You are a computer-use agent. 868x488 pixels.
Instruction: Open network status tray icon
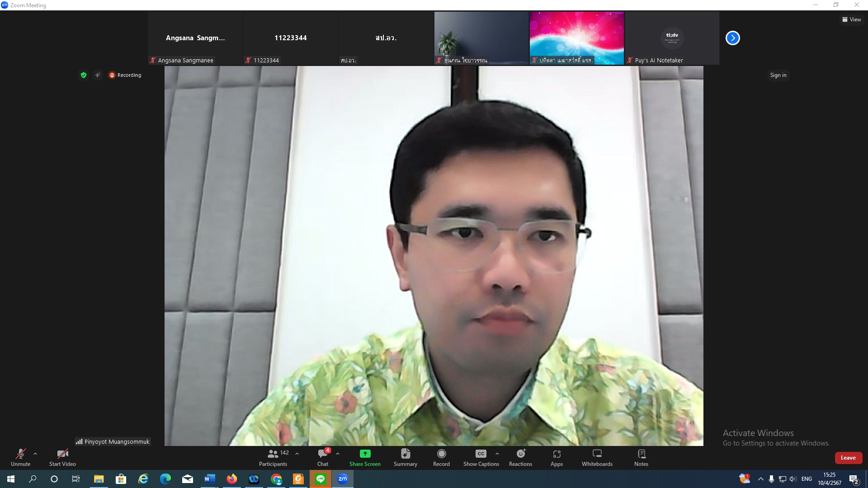pyautogui.click(x=782, y=479)
